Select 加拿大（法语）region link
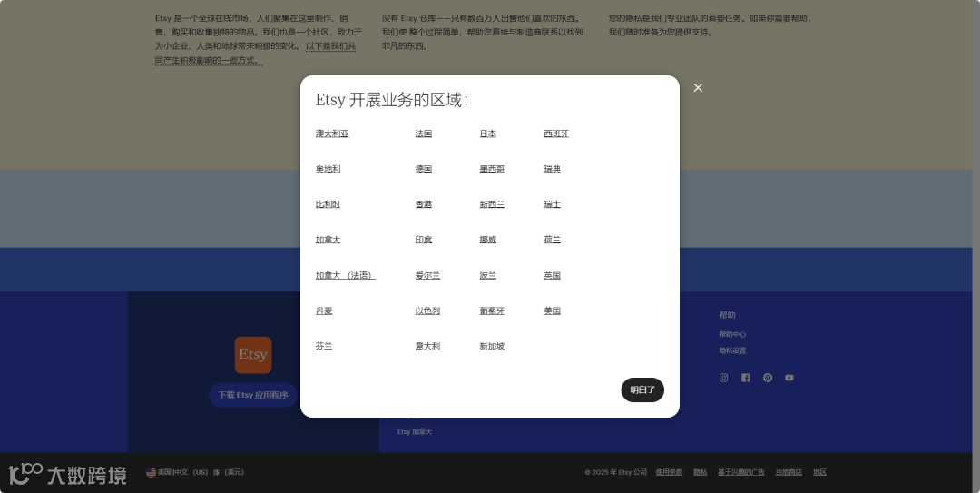This screenshot has width=980, height=493. click(x=345, y=275)
